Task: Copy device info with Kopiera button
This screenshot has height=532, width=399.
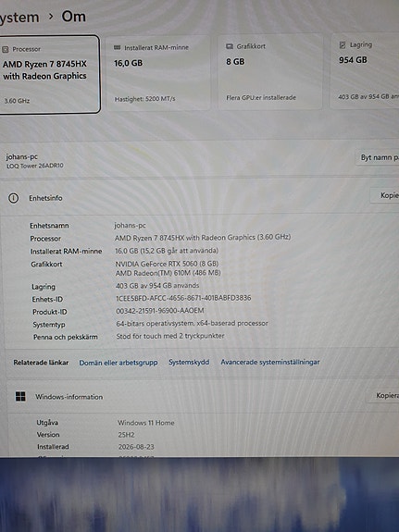Action: [x=385, y=195]
